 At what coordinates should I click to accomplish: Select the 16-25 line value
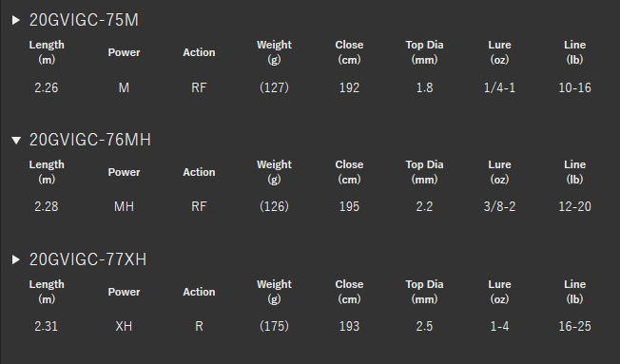tap(574, 326)
